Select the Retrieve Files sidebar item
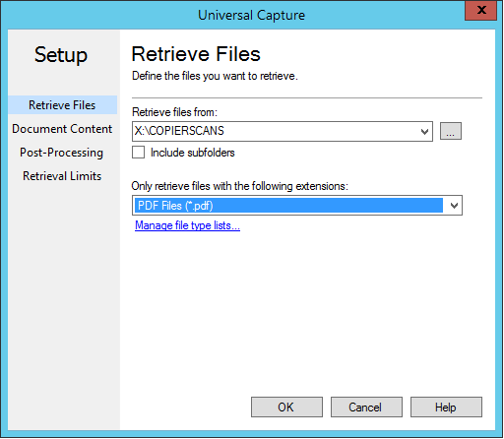Screen dimensions: 504x439 tap(62, 105)
